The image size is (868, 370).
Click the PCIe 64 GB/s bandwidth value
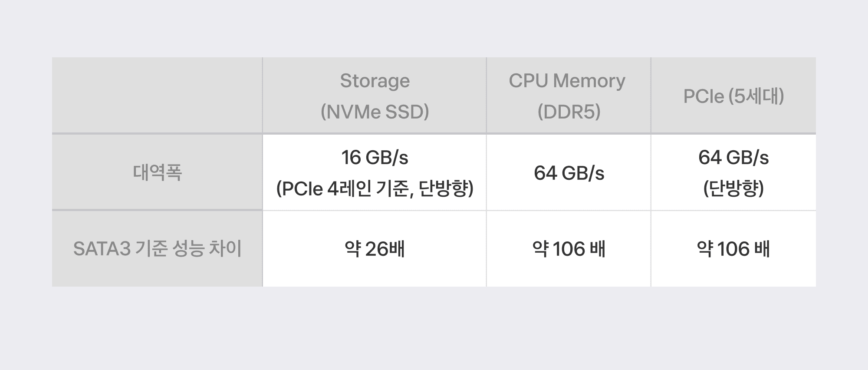733,158
